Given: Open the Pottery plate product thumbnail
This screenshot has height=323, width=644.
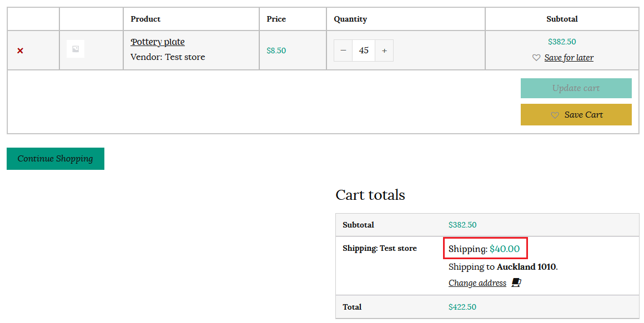Looking at the screenshot, I should point(76,49).
